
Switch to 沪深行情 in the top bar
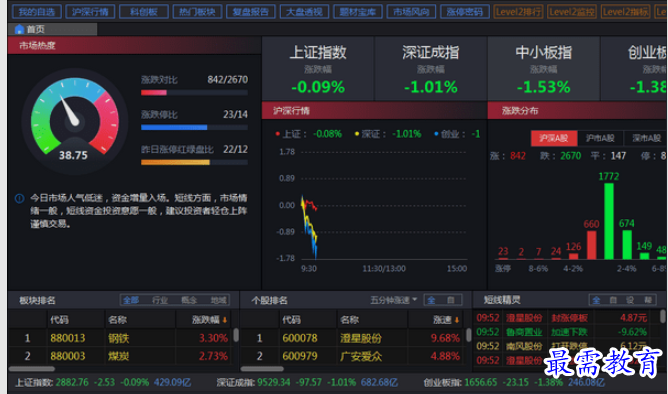(x=90, y=12)
